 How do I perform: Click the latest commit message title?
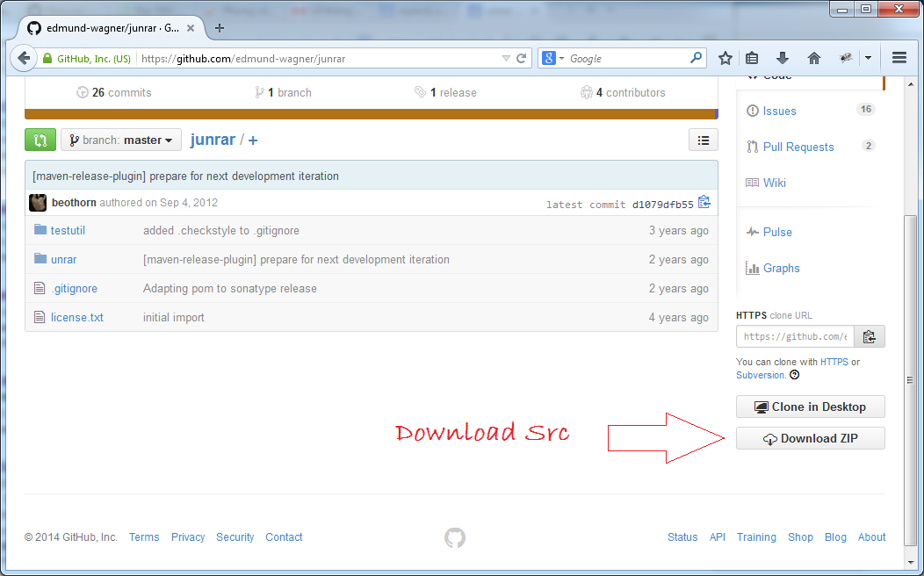pyautogui.click(x=185, y=176)
